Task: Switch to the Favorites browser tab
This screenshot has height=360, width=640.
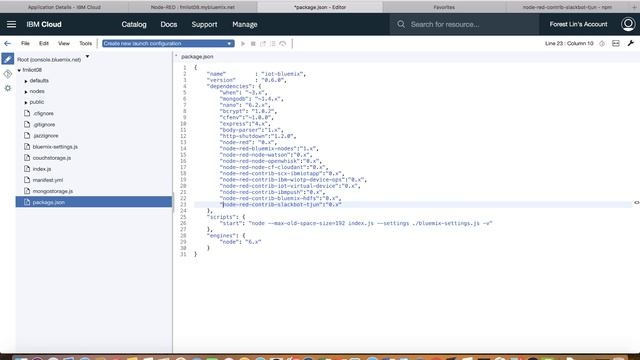Action: (444, 7)
